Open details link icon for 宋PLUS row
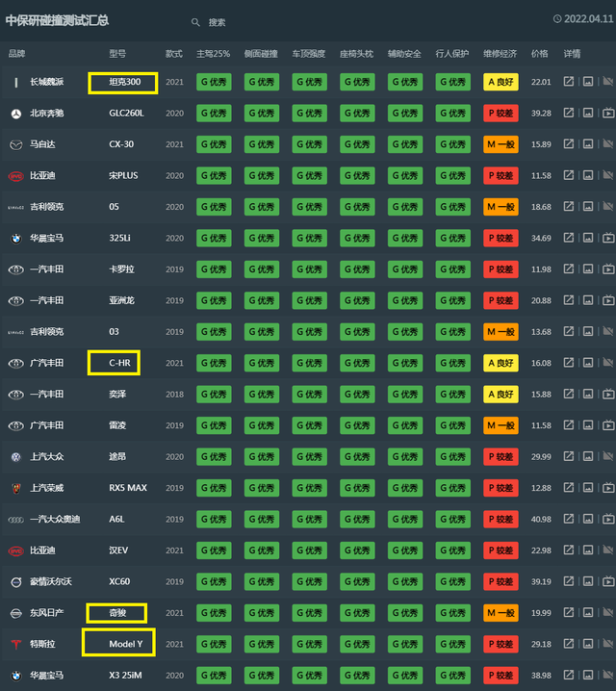 pos(569,175)
